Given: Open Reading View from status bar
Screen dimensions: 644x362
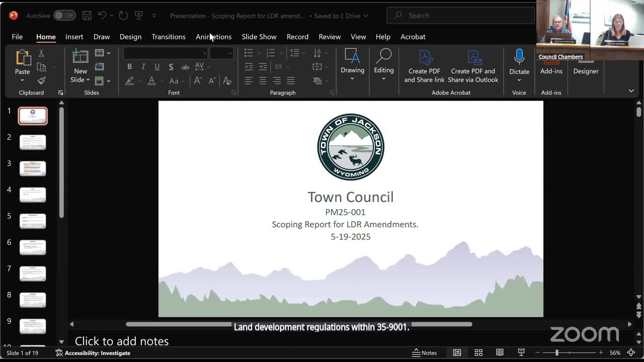Looking at the screenshot, I should (x=500, y=352).
